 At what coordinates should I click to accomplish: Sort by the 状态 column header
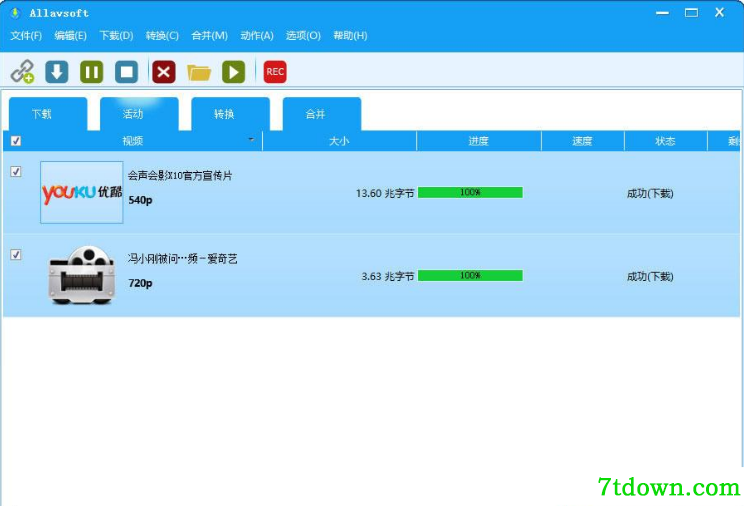point(665,141)
